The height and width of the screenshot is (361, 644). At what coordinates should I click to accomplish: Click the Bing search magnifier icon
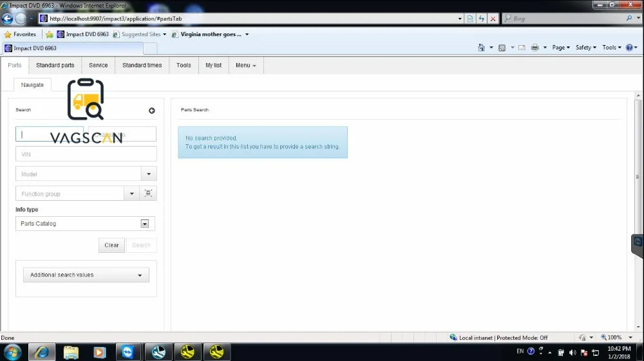point(629,19)
